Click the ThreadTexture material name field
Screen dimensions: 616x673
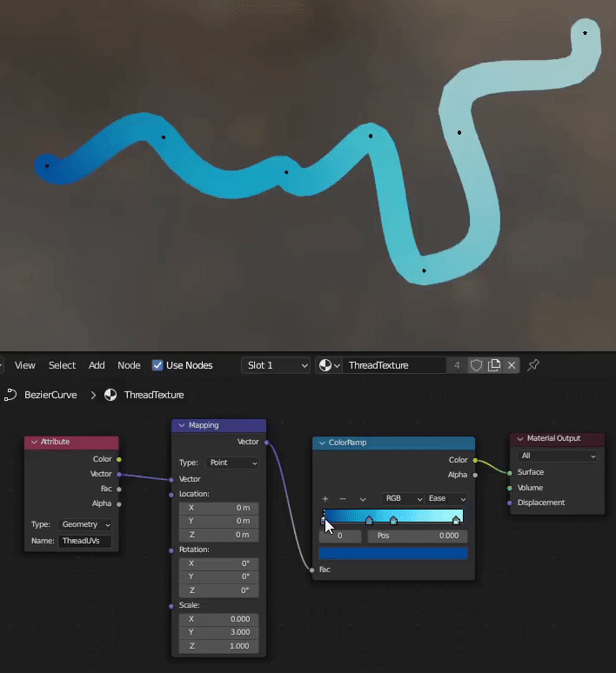point(394,365)
